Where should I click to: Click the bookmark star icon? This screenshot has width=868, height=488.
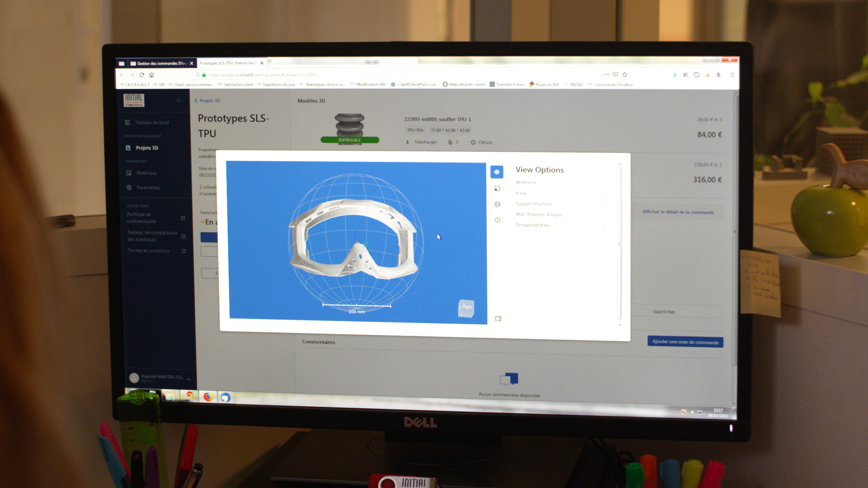[625, 75]
